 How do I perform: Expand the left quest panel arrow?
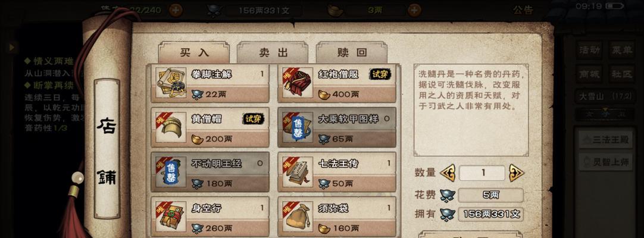(x=11, y=47)
